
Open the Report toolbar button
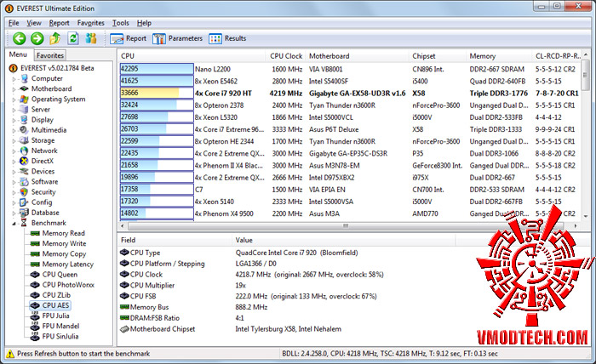pos(128,38)
